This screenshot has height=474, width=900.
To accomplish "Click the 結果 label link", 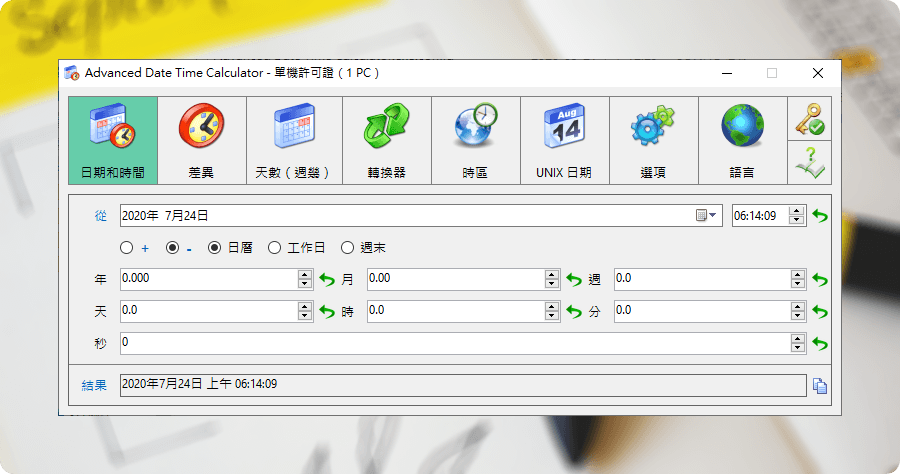I will click(x=94, y=385).
